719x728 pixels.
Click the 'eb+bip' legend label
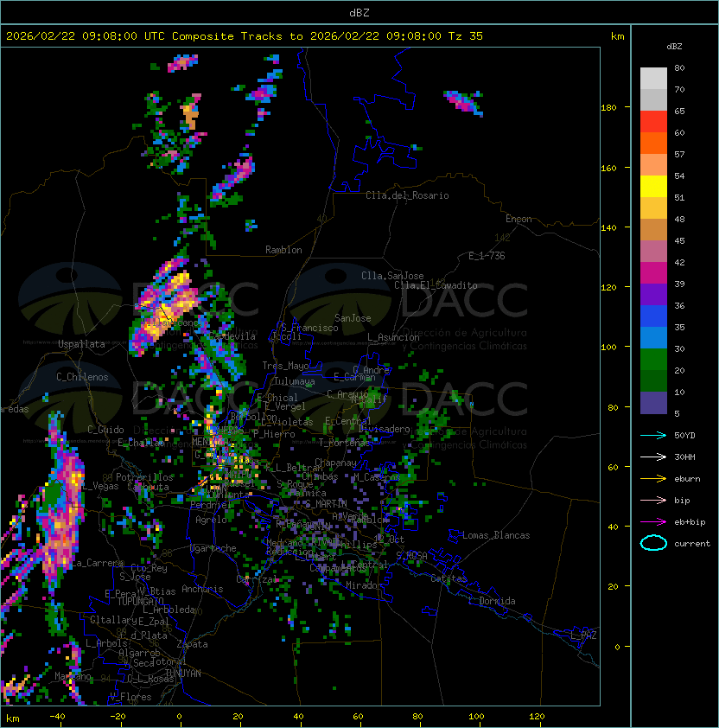pos(690,522)
